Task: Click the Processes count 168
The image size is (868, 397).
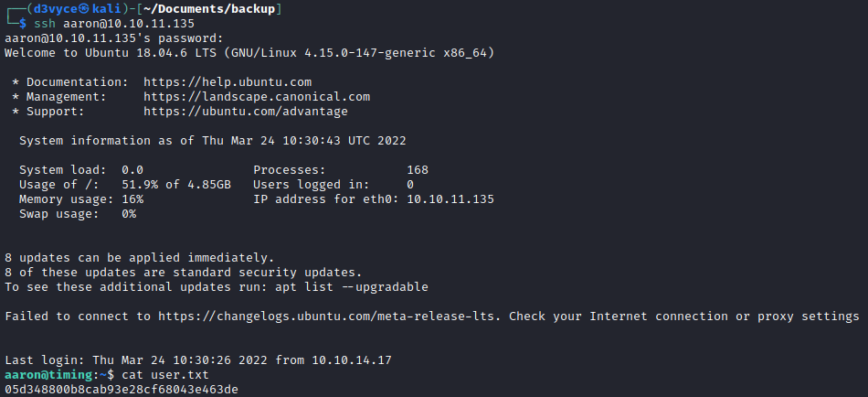Action: [x=418, y=170]
